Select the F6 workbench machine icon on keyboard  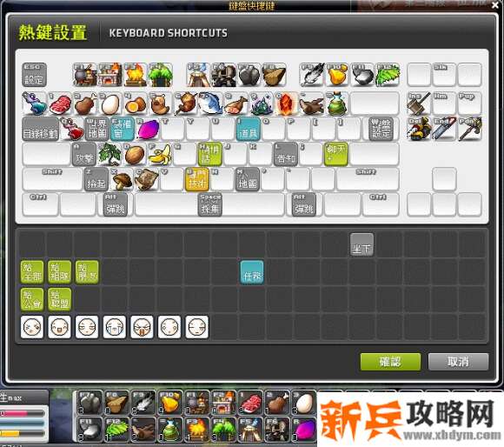[223, 75]
